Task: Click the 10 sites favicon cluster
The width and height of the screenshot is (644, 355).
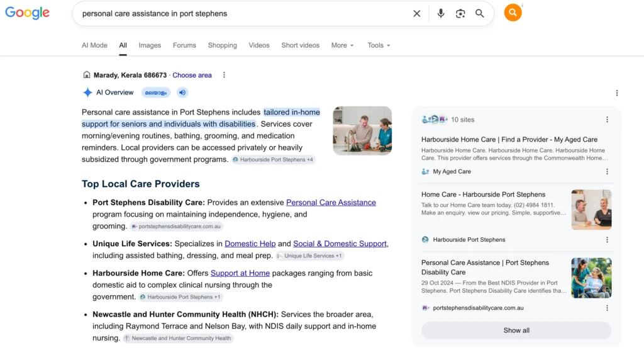Action: 434,120
